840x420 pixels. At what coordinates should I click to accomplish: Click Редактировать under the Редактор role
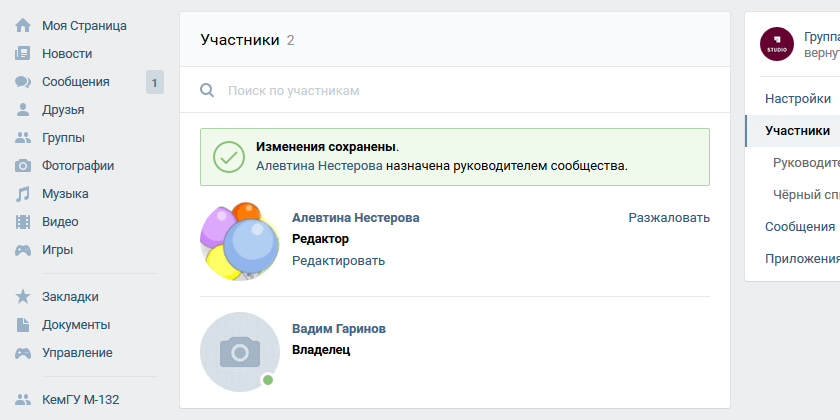click(x=339, y=261)
